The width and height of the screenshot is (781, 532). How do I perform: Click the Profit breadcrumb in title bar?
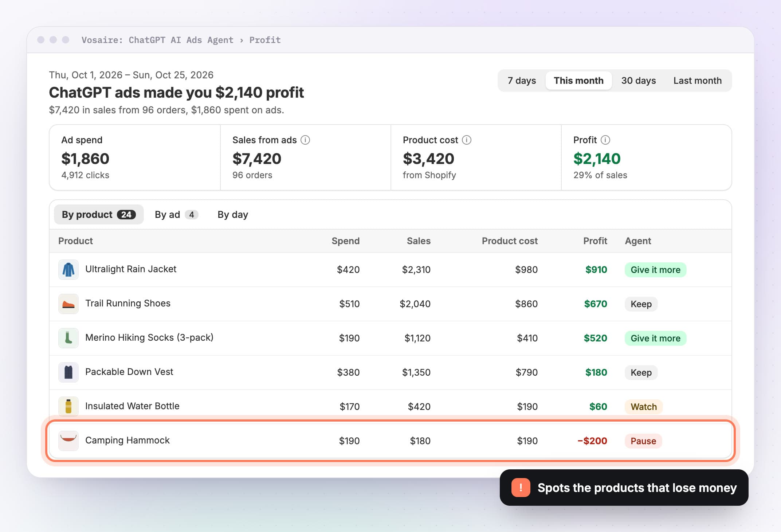coord(265,40)
